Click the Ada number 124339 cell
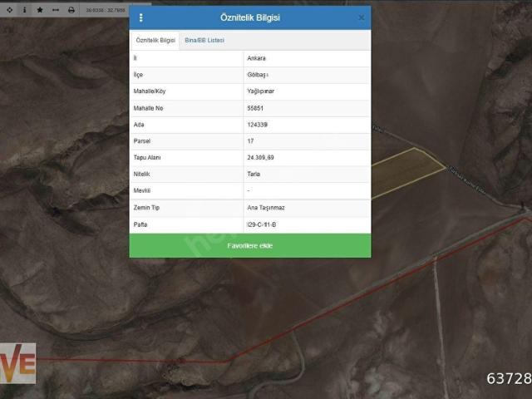532x399 pixels. coord(258,125)
